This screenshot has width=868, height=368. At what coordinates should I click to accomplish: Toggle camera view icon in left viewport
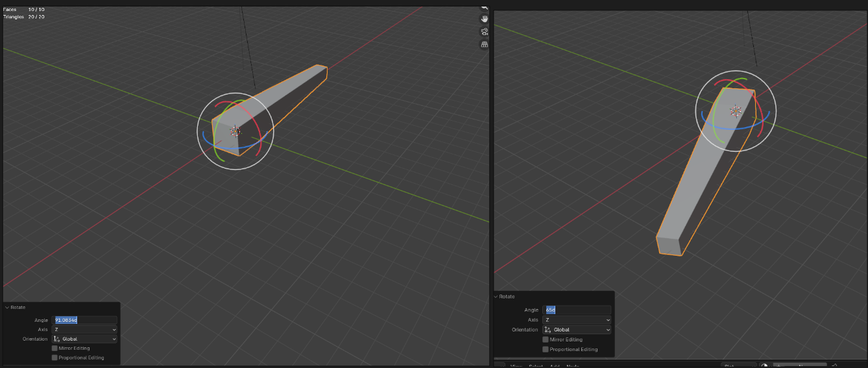(x=484, y=32)
